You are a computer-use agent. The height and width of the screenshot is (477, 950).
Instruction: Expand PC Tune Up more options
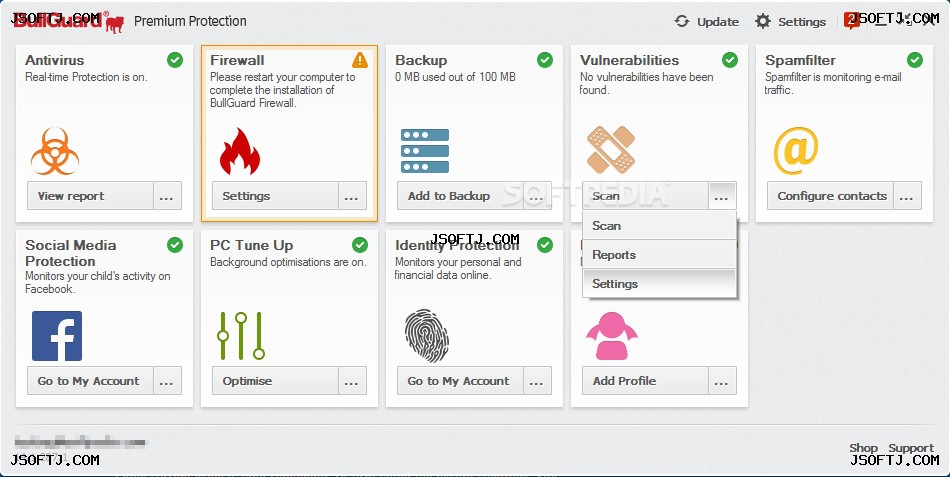(x=352, y=381)
